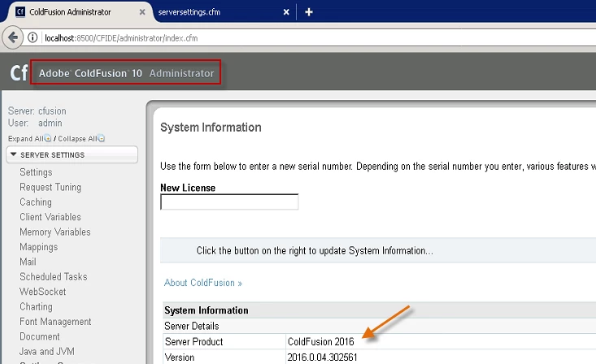596x364 pixels.
Task: Close the ColdFusion Administrator tab
Action: coord(142,12)
